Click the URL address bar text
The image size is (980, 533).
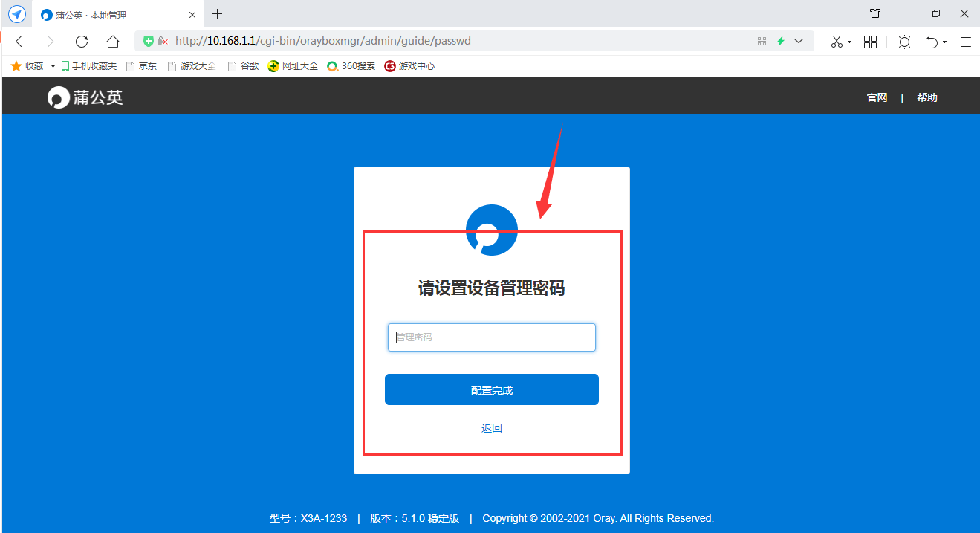[323, 41]
